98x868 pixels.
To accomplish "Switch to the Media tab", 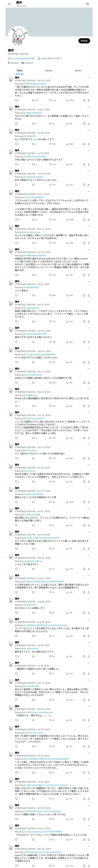I will click(78, 71).
